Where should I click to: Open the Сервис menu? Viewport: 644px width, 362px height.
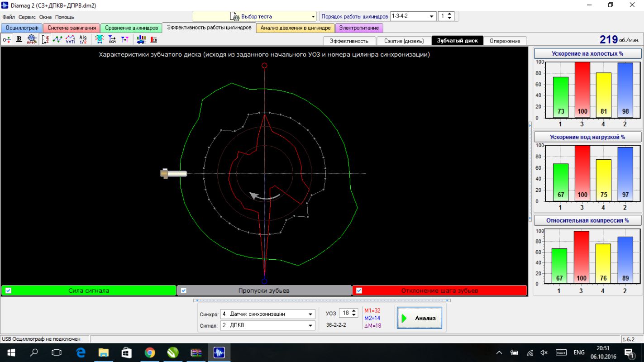[x=27, y=17]
